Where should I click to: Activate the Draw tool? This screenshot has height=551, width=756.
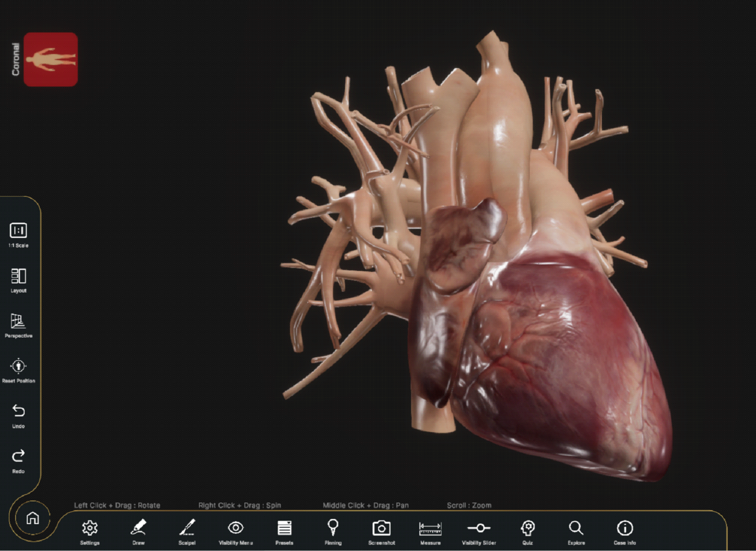[139, 529]
